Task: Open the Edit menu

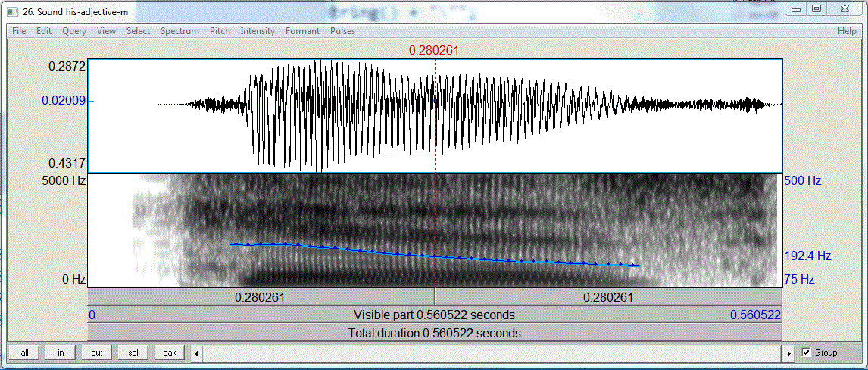Action: point(44,31)
